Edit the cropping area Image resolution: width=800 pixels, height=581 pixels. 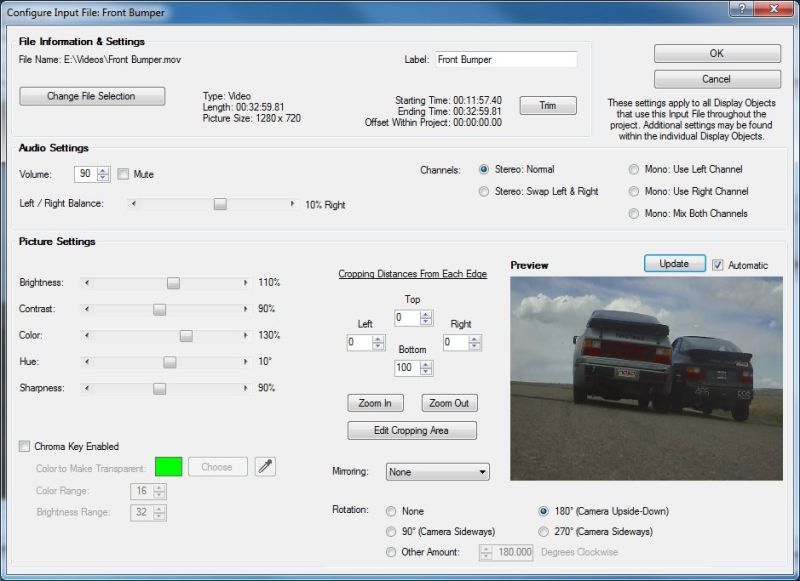413,430
